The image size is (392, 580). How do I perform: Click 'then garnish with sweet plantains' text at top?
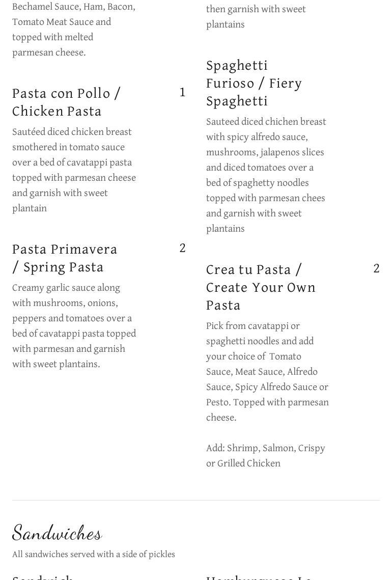pyautogui.click(x=256, y=17)
